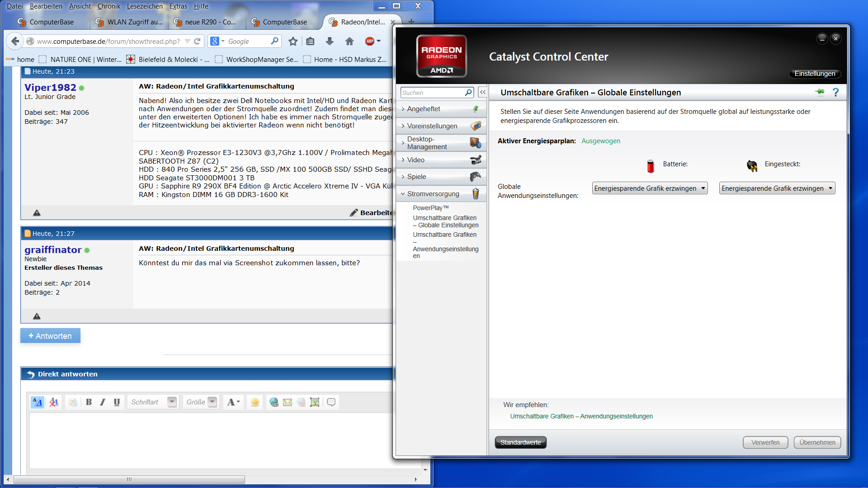Toggle italic formatting in the reply editor

[103, 402]
